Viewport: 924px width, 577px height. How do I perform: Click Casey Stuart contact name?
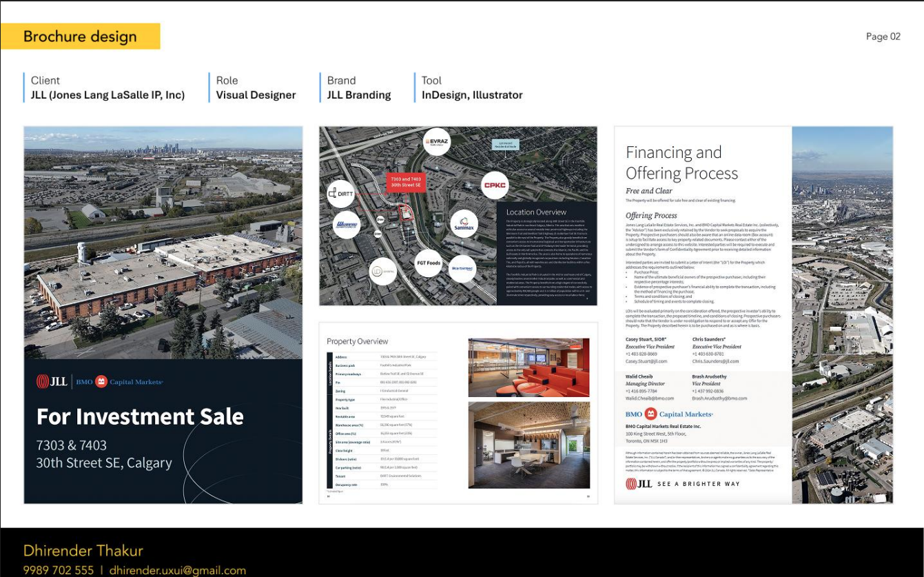(647, 339)
